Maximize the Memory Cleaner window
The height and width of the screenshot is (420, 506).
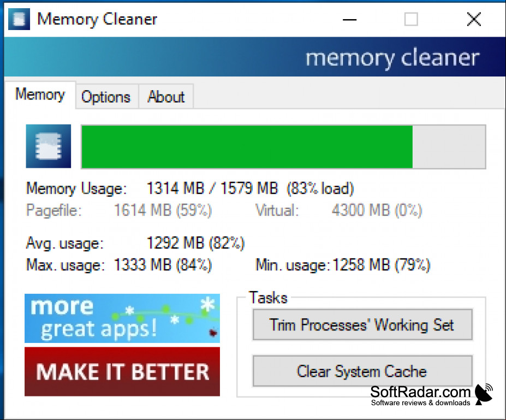[411, 19]
